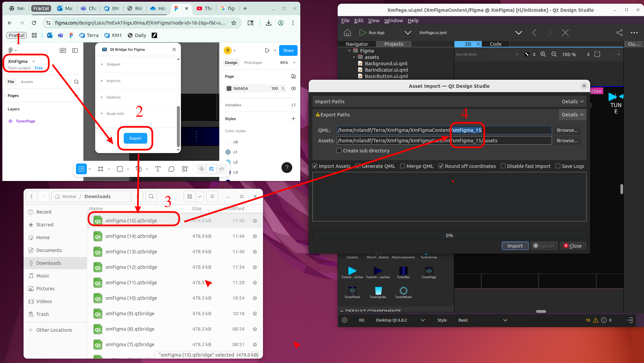644x363 pixels.
Task: Open Figma variables settings icon
Action: pos(294,105)
